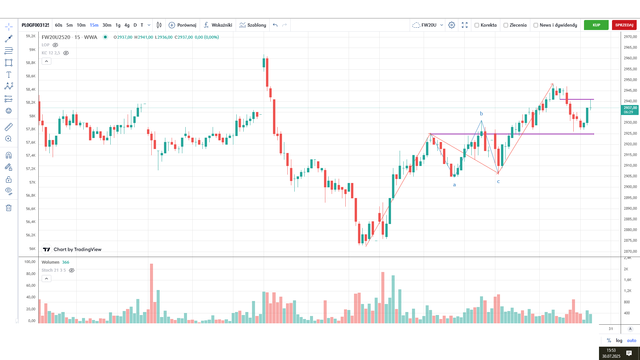640x360 pixels.
Task: Select the D daily interval
Action: pos(135,25)
